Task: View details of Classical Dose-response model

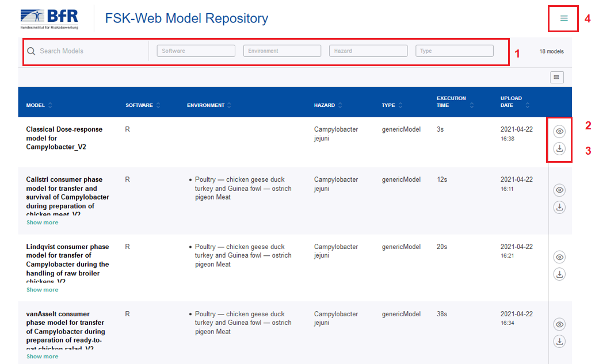Action: click(559, 131)
